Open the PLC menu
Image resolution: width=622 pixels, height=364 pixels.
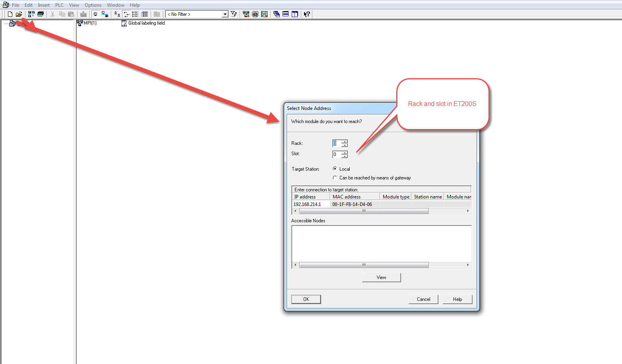pyautogui.click(x=59, y=5)
